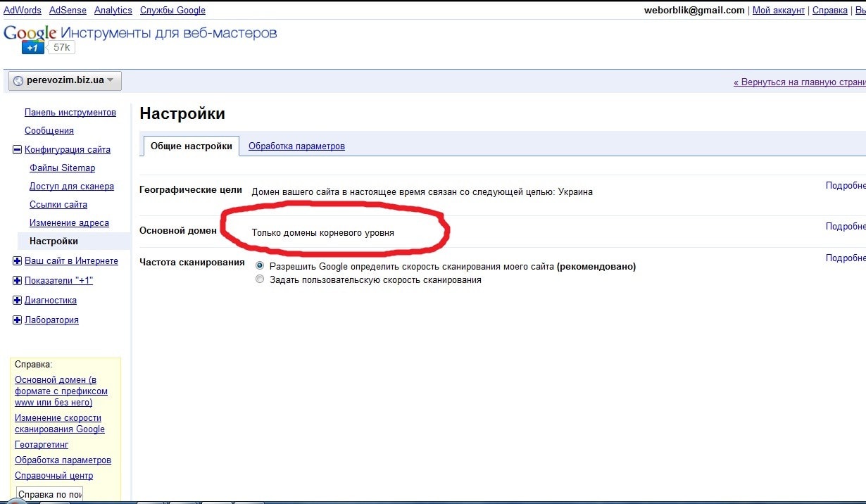This screenshot has width=866, height=504.
Task: Open help link Основной домен в формате с префиксом
Action: 61,391
